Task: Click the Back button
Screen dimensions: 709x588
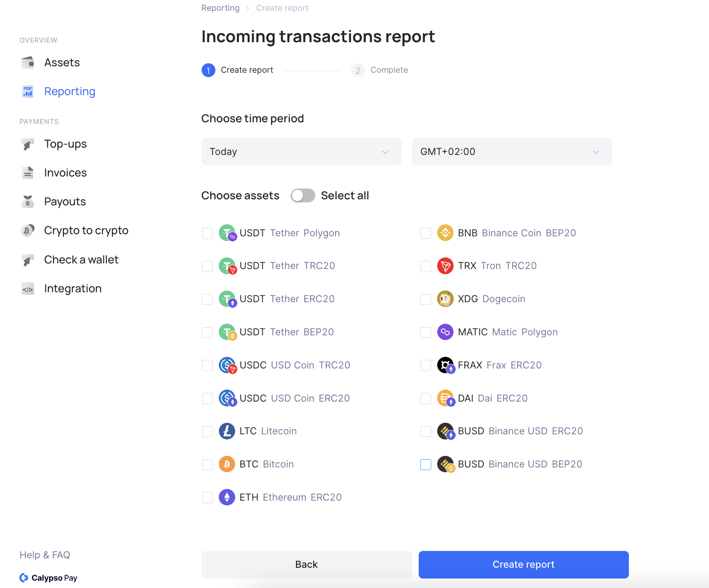Action: 306,564
